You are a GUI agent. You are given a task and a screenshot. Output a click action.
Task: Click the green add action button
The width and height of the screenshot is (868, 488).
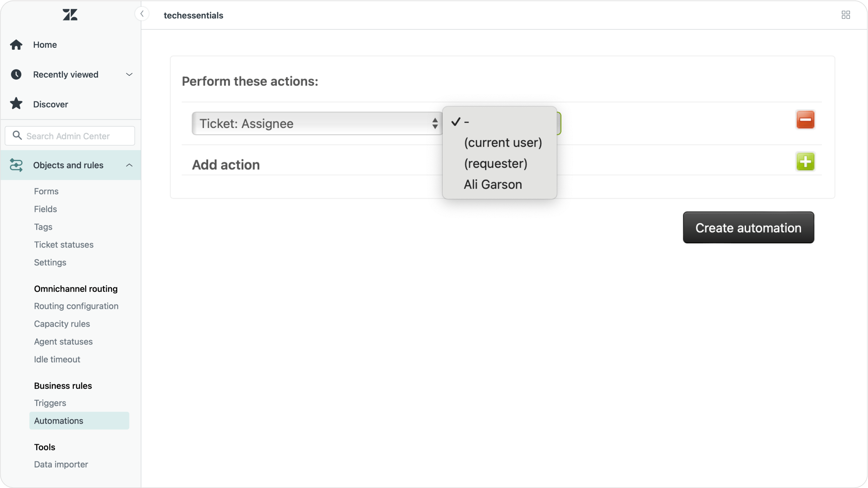[x=805, y=162]
